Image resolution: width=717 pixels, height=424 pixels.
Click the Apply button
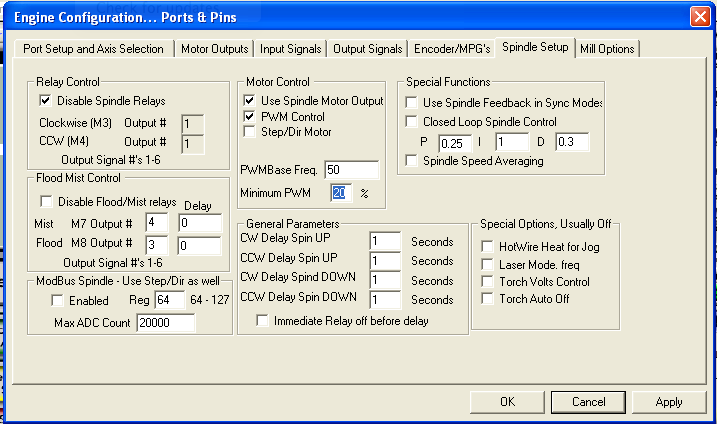click(669, 401)
